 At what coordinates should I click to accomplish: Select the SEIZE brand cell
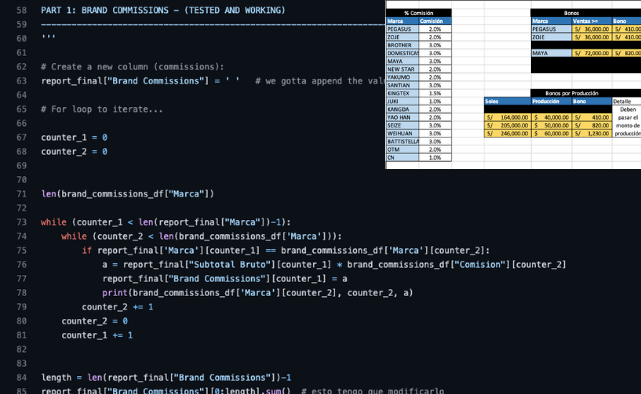[x=402, y=125]
